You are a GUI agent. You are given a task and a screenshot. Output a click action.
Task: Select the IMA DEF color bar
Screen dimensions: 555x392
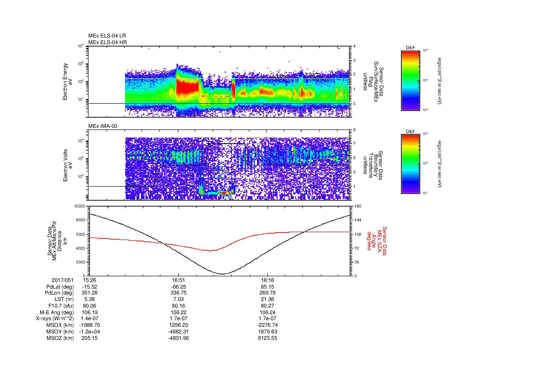point(410,164)
